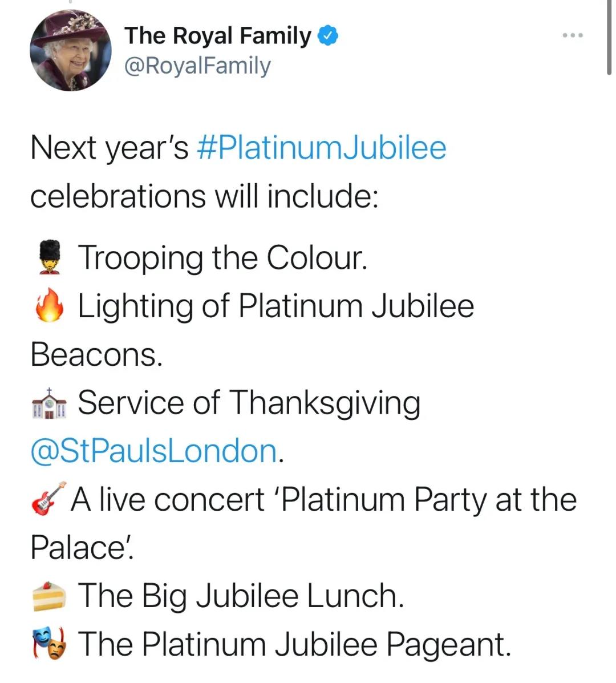The height and width of the screenshot is (683, 616).
Task: Open the #PlatinumJubilee hashtag link
Action: click(322, 148)
